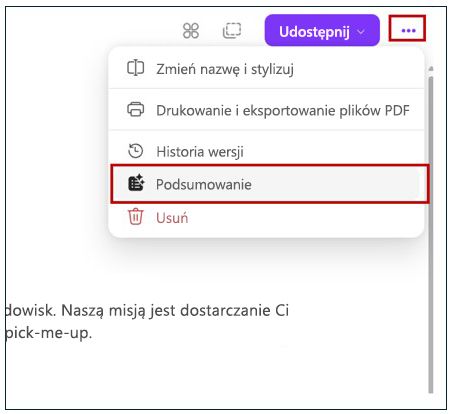Viewport: 452px width, 414px height.
Task: Click the Podsumowanie sparkle document icon
Action: (x=136, y=183)
